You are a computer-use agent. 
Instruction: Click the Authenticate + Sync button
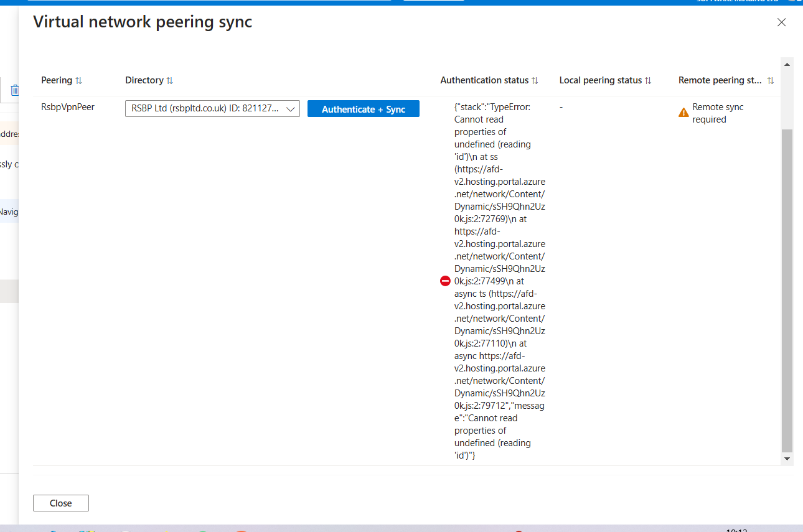(364, 109)
